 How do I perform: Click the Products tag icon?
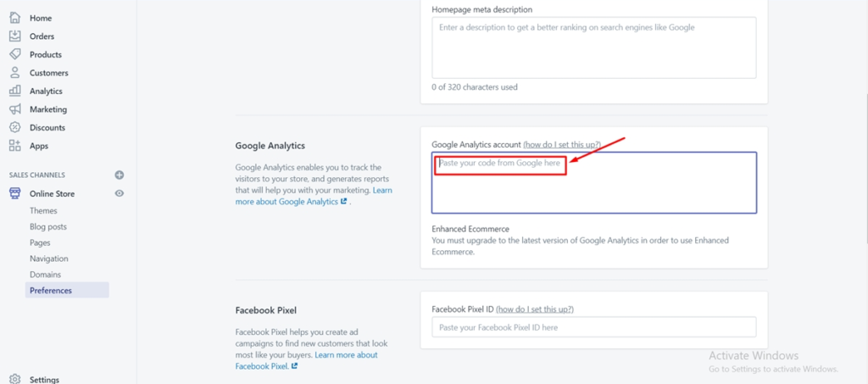(15, 54)
